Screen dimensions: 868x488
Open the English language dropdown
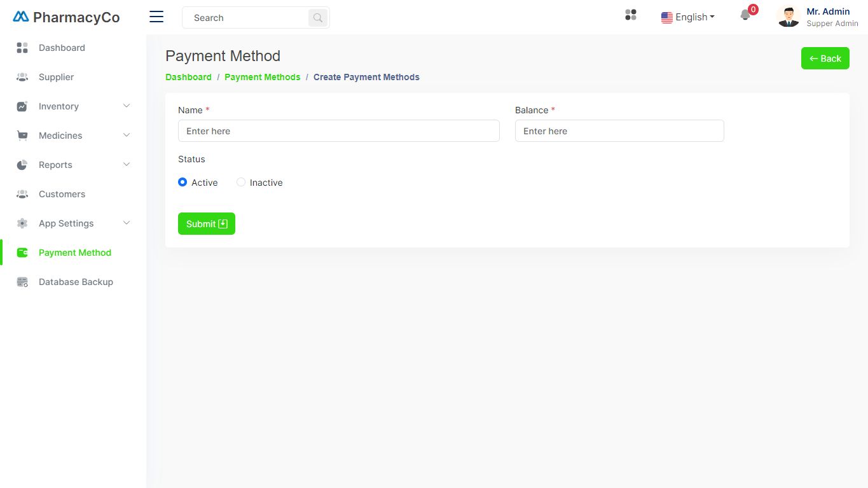688,17
